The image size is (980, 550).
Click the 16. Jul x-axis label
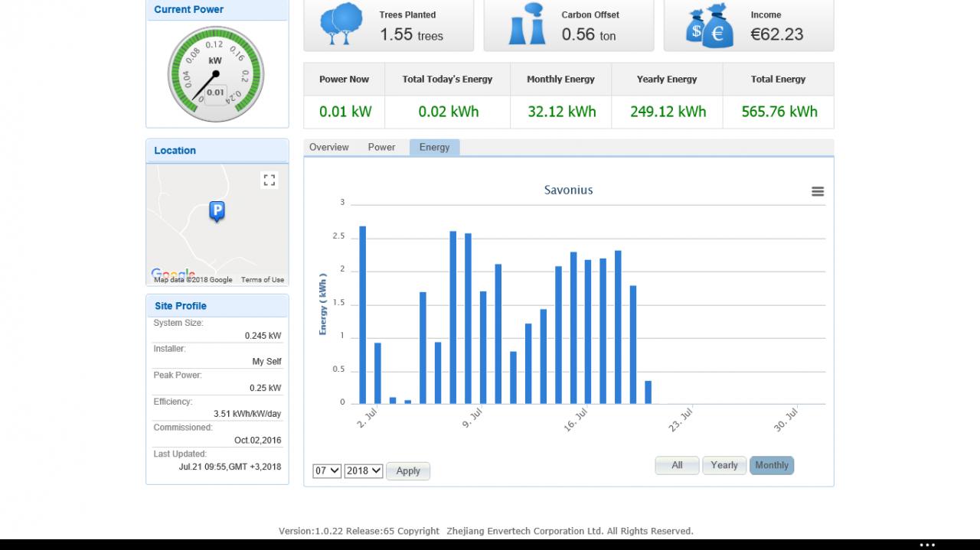pos(575,420)
